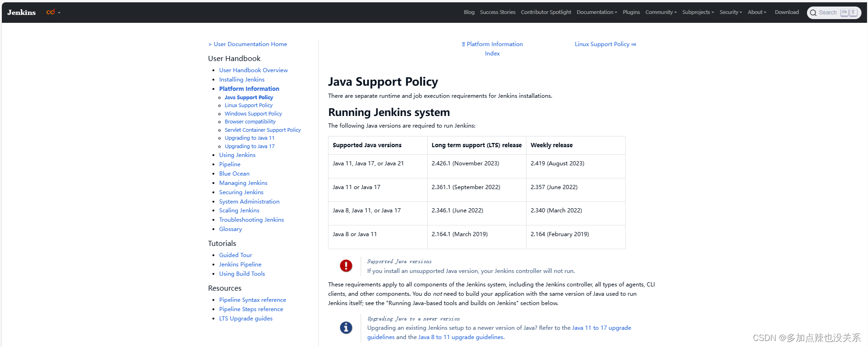Open the Security dropdown in navbar
The width and height of the screenshot is (868, 347).
(731, 12)
